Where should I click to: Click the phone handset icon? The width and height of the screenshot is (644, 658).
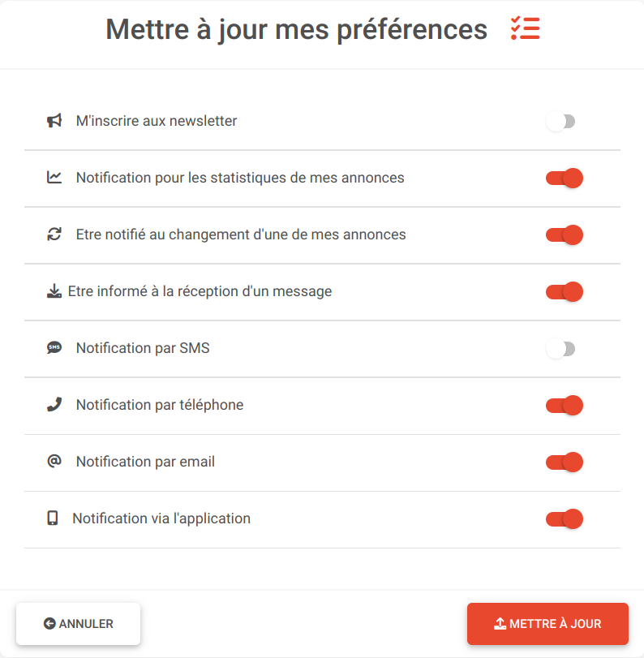[x=54, y=405]
